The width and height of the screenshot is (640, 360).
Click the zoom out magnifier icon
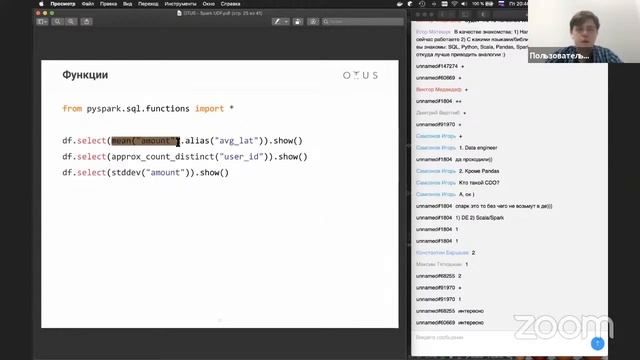58,22
